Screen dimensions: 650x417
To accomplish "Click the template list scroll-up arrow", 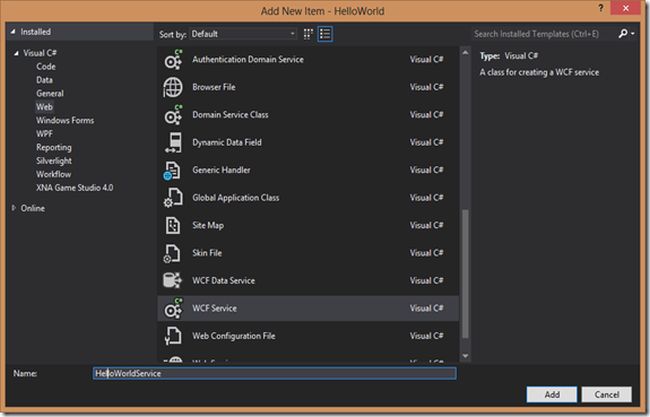I will 465,53.
